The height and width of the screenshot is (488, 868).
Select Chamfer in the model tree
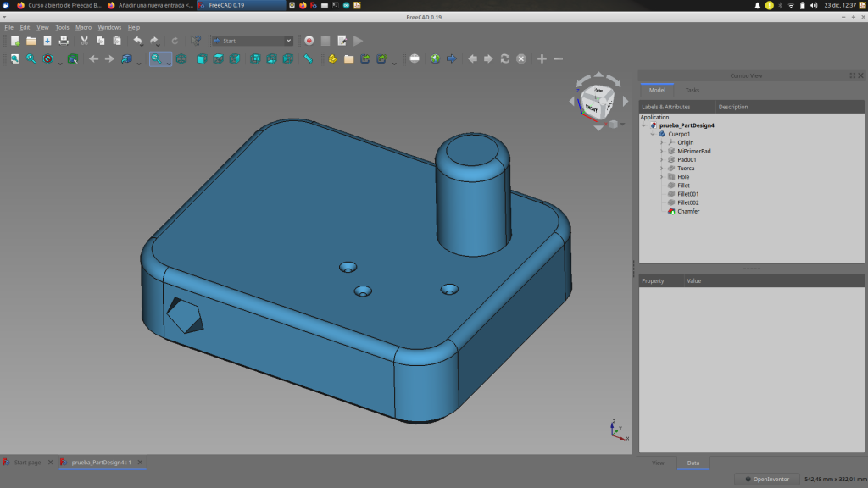pyautogui.click(x=687, y=211)
